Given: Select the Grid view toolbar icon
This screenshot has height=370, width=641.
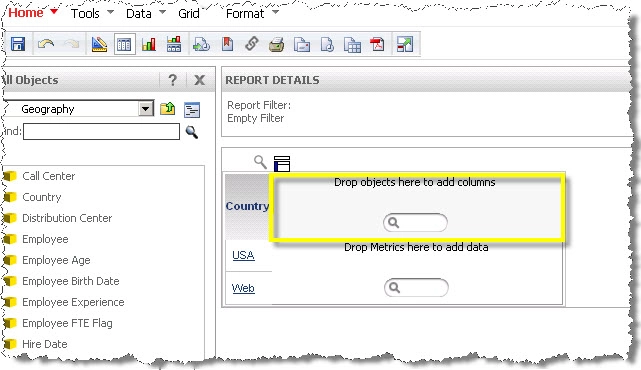Looking at the screenshot, I should tap(124, 44).
